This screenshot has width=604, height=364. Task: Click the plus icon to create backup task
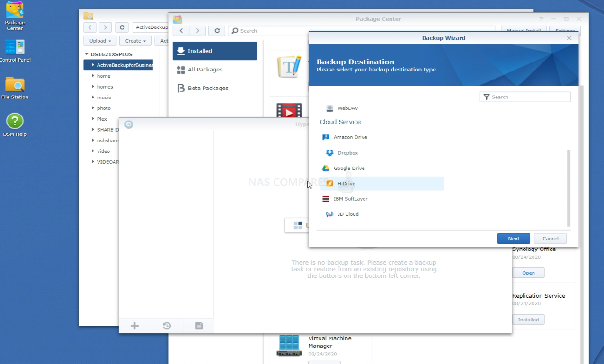134,326
